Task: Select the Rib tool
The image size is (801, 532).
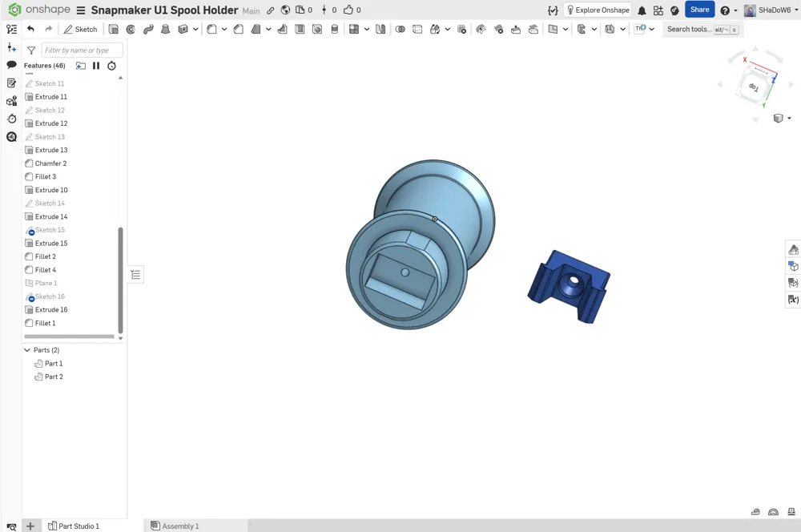Action: [x=282, y=29]
